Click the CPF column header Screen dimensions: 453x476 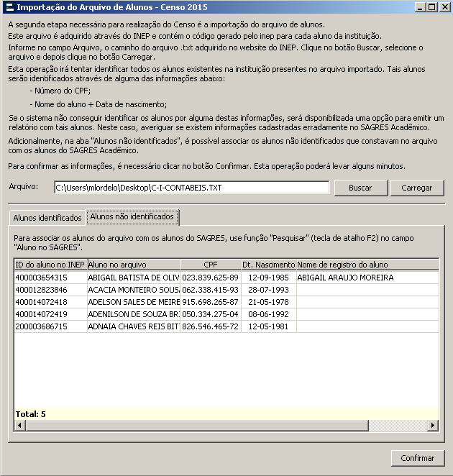click(210, 265)
